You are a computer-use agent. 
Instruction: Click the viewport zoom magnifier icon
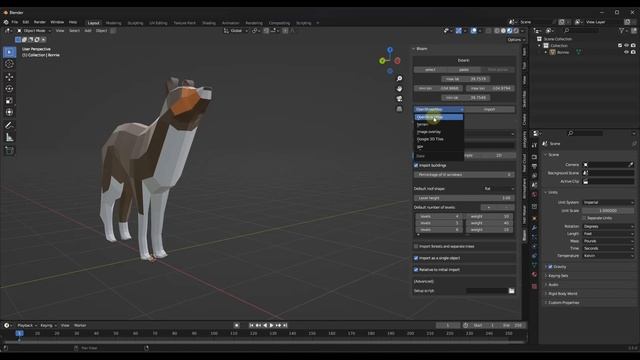[399, 78]
